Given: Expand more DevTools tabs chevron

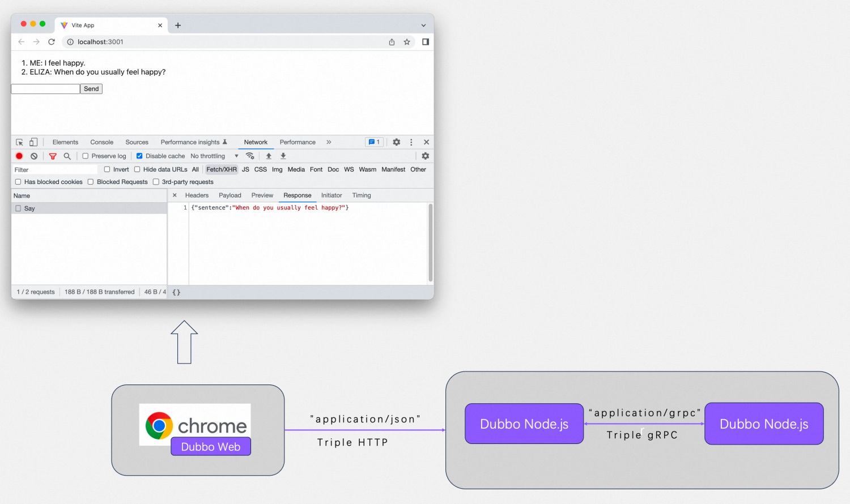Looking at the screenshot, I should [329, 142].
